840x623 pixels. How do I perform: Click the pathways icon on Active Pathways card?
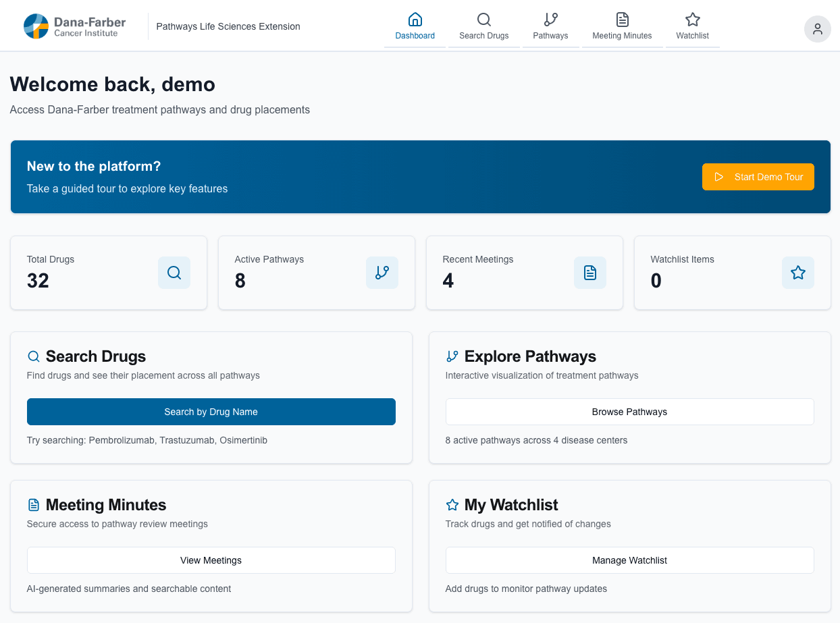(382, 273)
